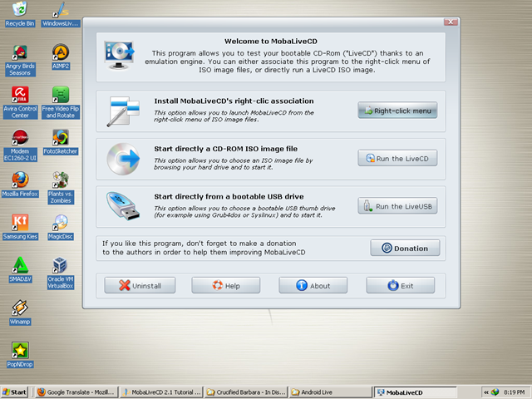Click the CD with blue arrow icon
This screenshot has width=532, height=399.
(x=123, y=159)
